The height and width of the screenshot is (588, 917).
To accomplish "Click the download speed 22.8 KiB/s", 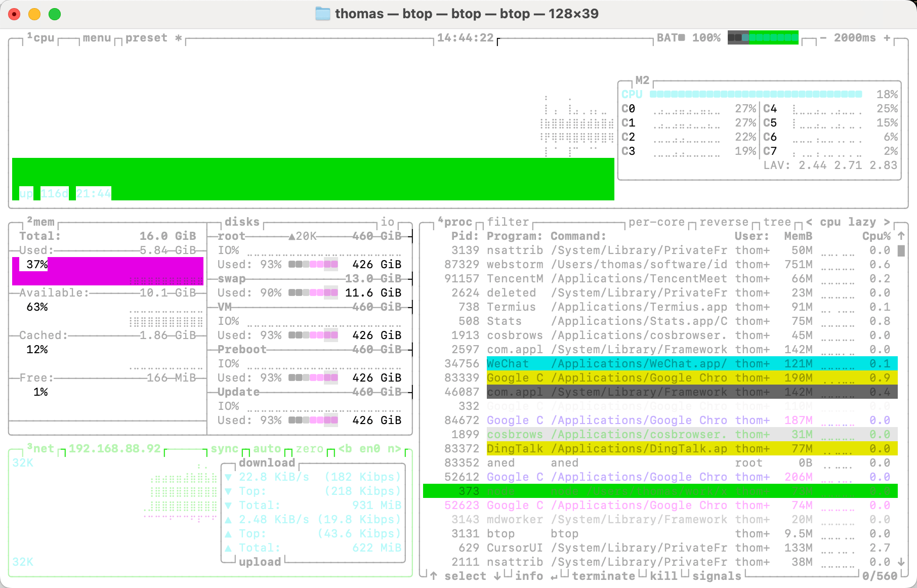I will (274, 477).
